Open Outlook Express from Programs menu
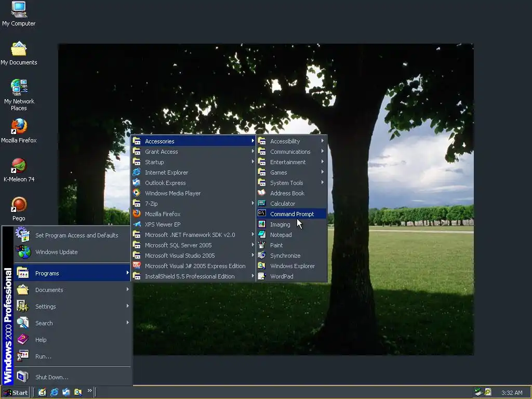Screen dimensions: 532x399 click(193, 182)
